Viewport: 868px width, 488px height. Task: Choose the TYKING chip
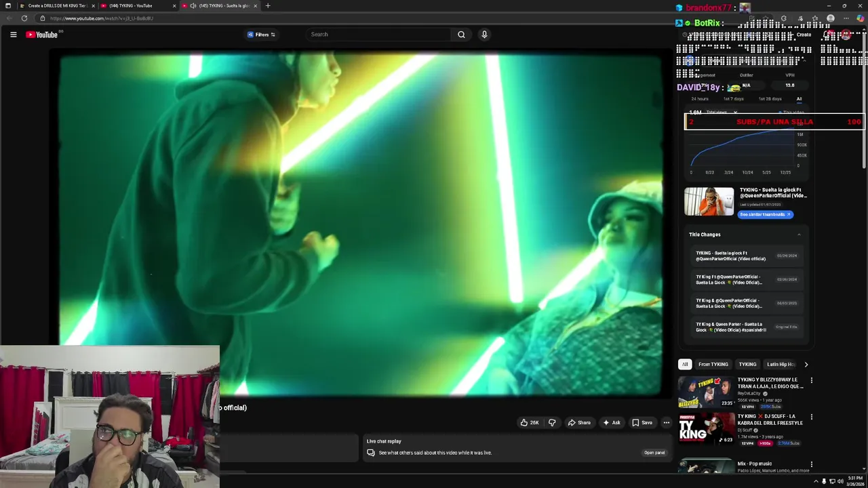747,364
